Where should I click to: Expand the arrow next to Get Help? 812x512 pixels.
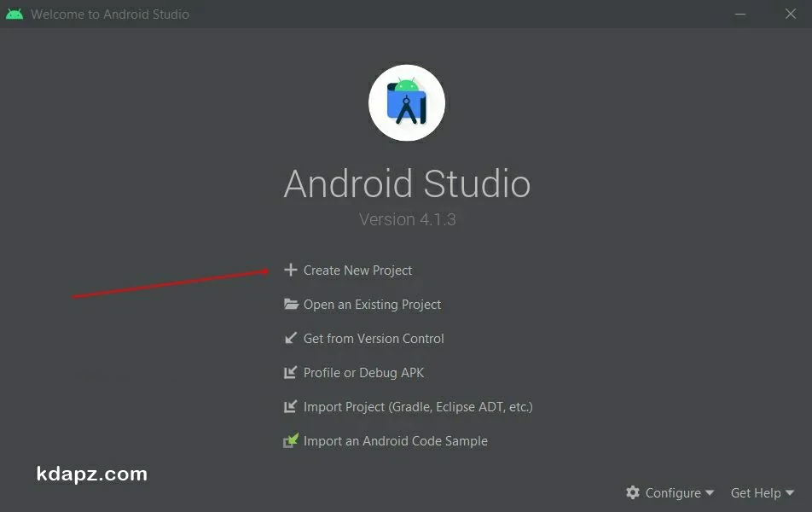click(x=790, y=493)
